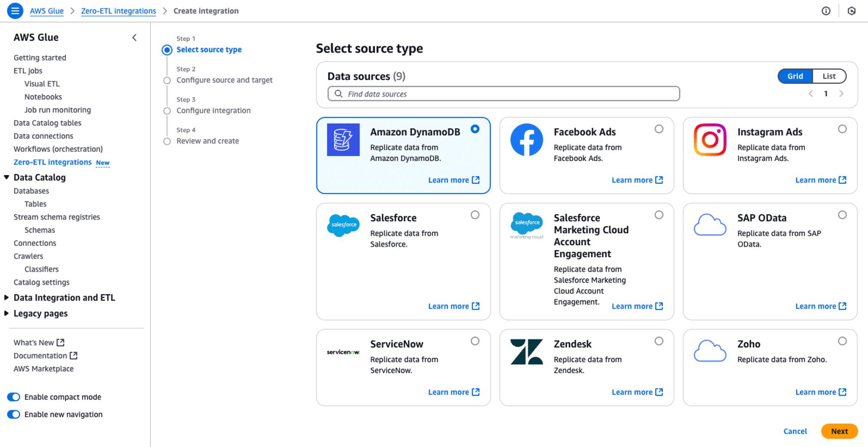Open Learn more for Salesforce
The height and width of the screenshot is (447, 868).
click(454, 306)
